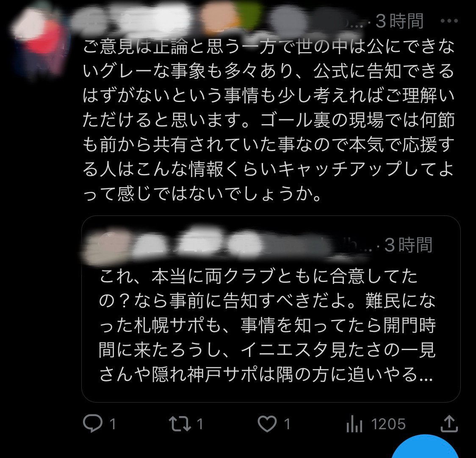Open the main tweet text starting with ご意見は正論
This screenshot has width=476, height=458.
coord(268,120)
